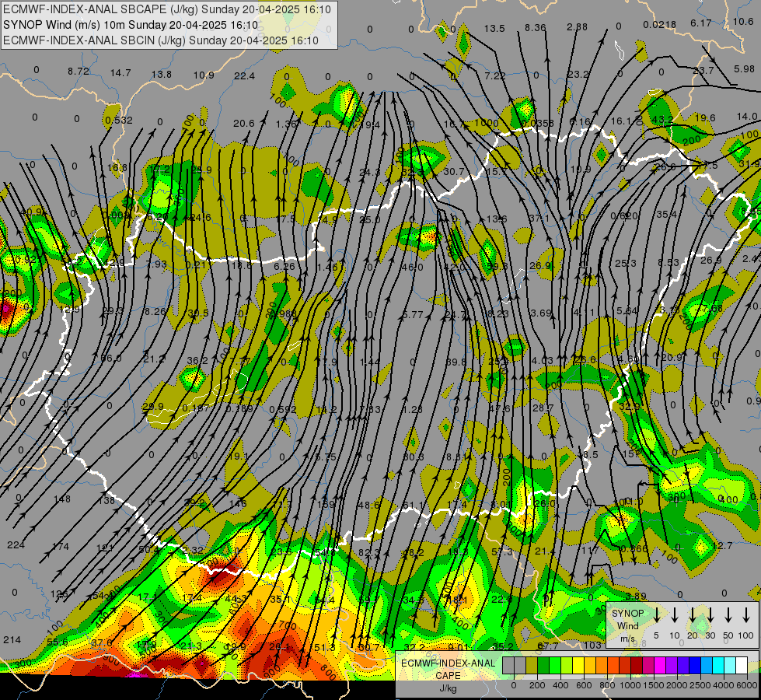Image resolution: width=761 pixels, height=700 pixels.
Task: Click the ECMWF-INDEX-ANAL CAPE legend label
Action: (449, 669)
